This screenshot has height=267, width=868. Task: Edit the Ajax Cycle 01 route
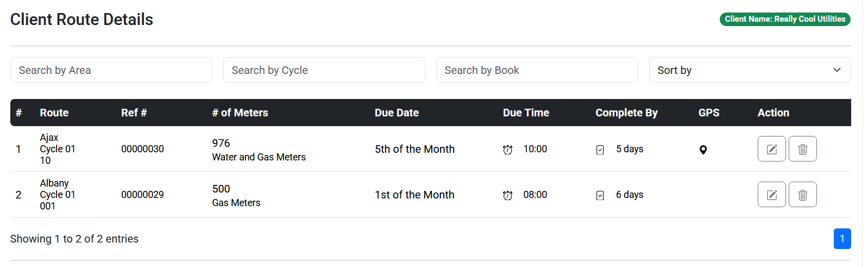coord(771,149)
